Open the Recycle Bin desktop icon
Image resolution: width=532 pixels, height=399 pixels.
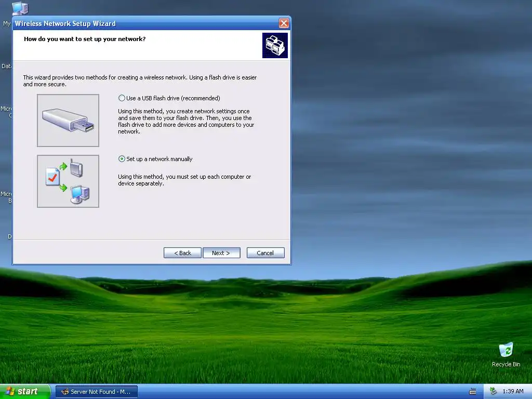(x=506, y=354)
